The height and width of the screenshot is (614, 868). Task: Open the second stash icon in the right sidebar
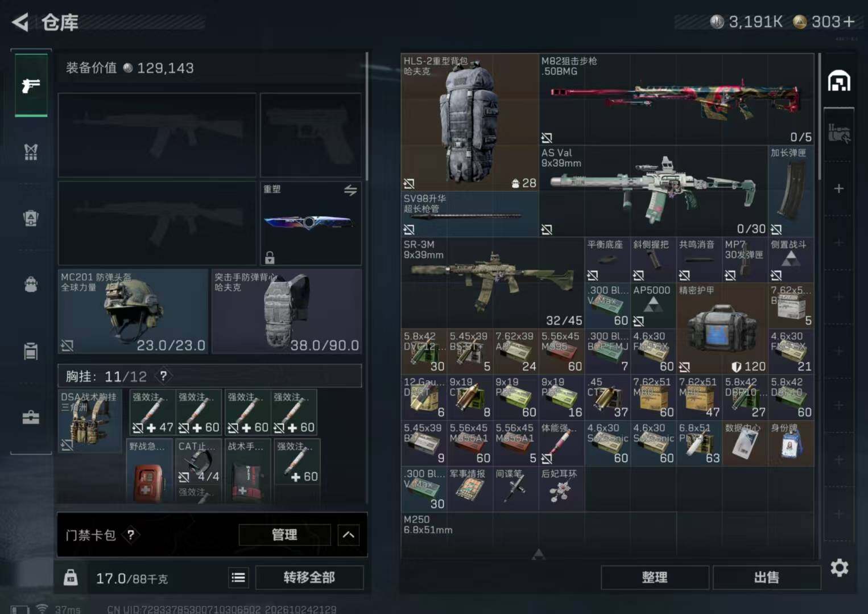(839, 134)
